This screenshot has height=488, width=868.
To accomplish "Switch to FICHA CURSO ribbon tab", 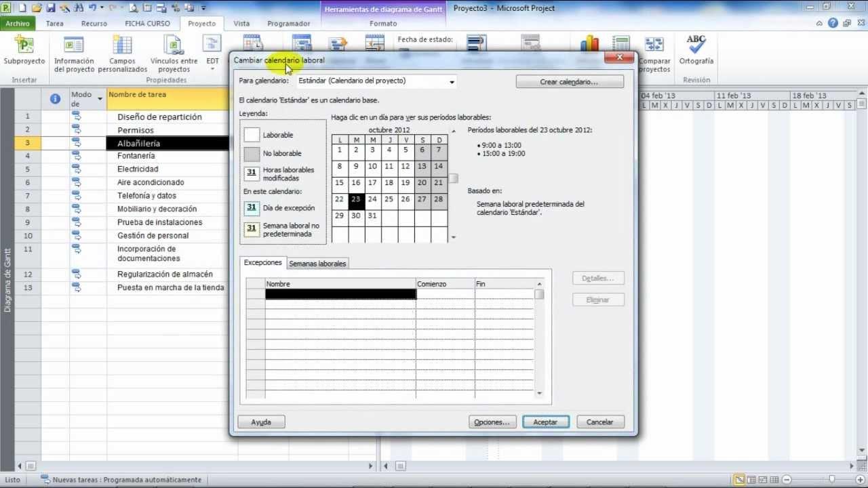I will 147,23.
